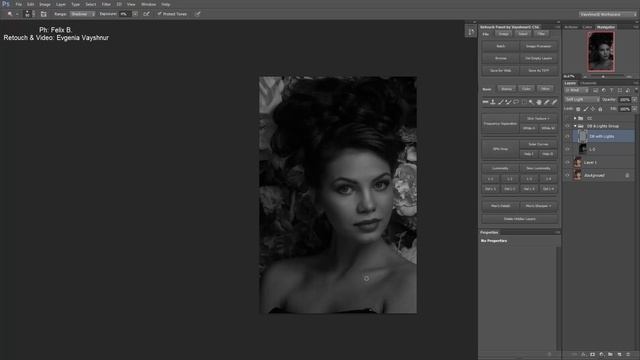Viewport: 640px width, 360px height.
Task: Switch to the Navigator panel tab
Action: (606, 27)
